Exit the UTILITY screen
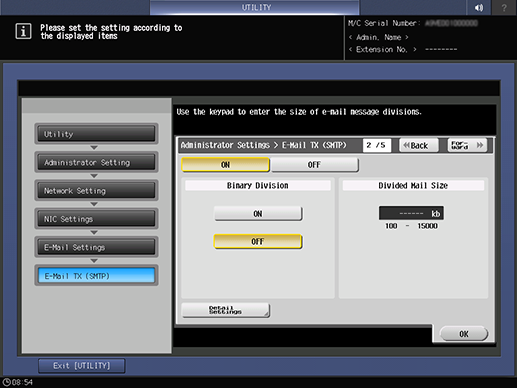517x388 pixels. click(82, 366)
